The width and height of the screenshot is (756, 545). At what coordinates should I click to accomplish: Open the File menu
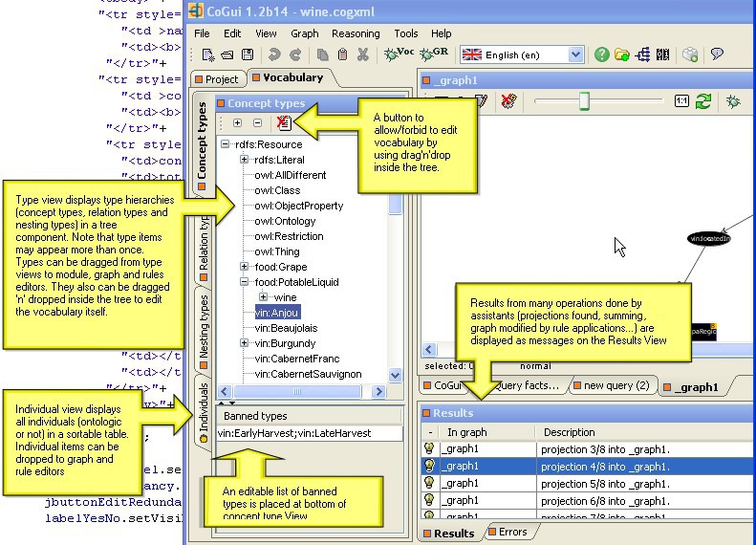(202, 33)
